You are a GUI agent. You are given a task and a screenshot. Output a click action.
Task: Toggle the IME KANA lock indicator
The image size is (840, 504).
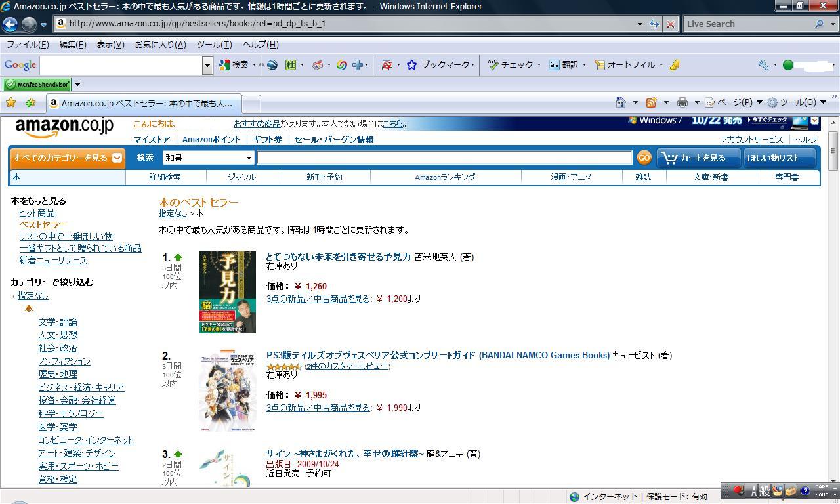click(822, 494)
